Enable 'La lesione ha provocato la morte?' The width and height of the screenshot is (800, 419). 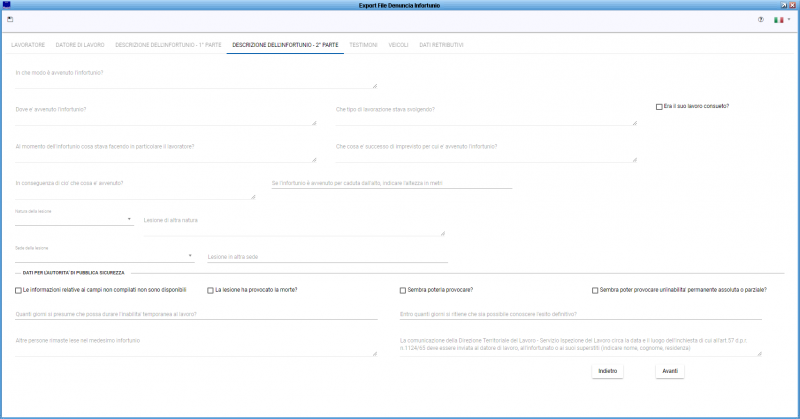pyautogui.click(x=210, y=290)
